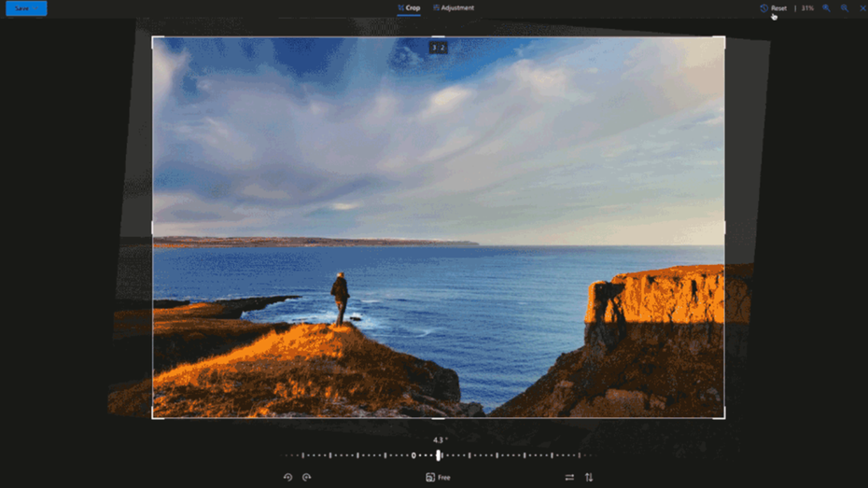This screenshot has width=868, height=488.
Task: Flip the image vertically
Action: click(x=589, y=477)
